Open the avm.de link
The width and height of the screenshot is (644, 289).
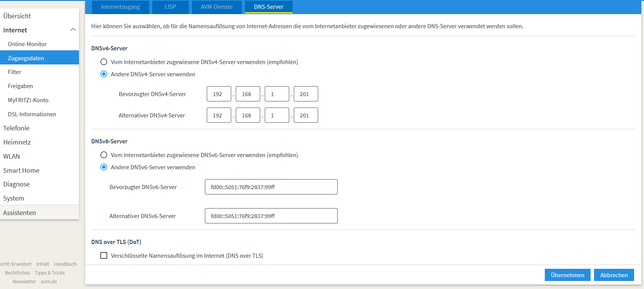click(49, 281)
